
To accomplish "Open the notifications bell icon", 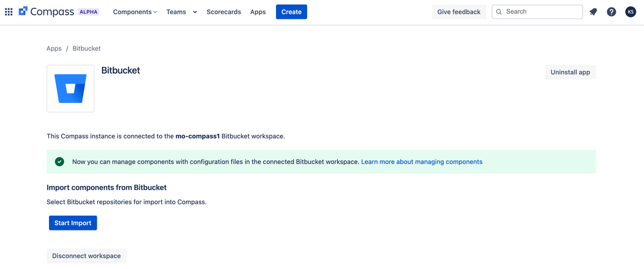I will (x=593, y=12).
